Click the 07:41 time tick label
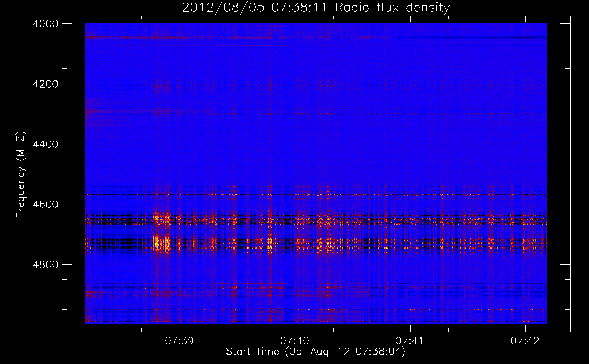Screen dimensions: 589x364 [410, 341]
